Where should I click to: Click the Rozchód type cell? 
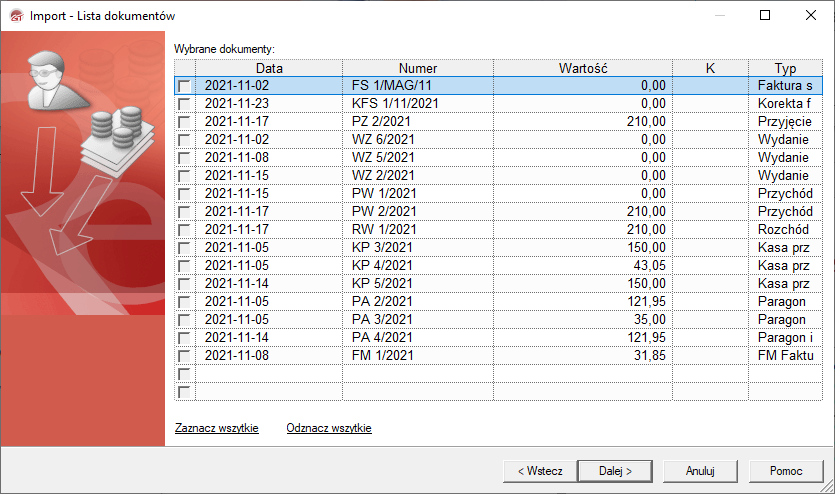(x=785, y=229)
